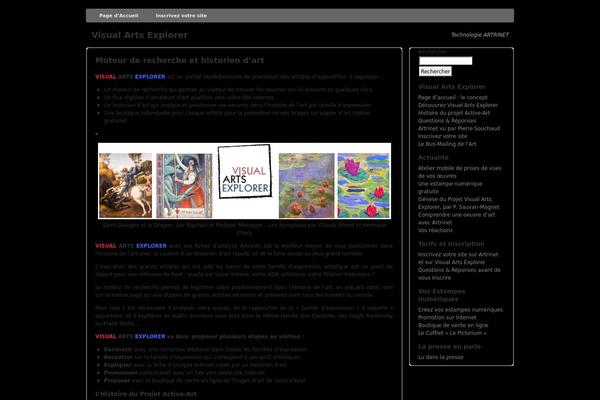Screen dimensions: 600x400
Task: Open Page d'accueil : le concept link
Action: click(x=452, y=97)
